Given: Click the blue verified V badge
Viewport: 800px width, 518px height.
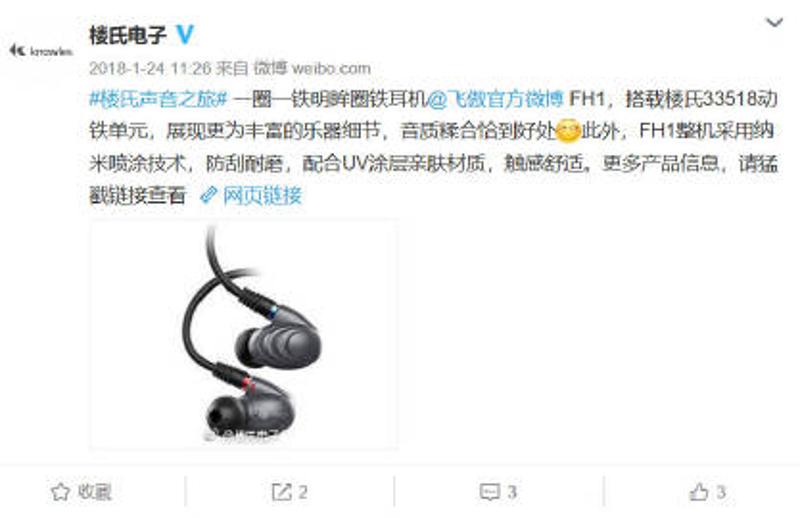Looking at the screenshot, I should pos(185,35).
